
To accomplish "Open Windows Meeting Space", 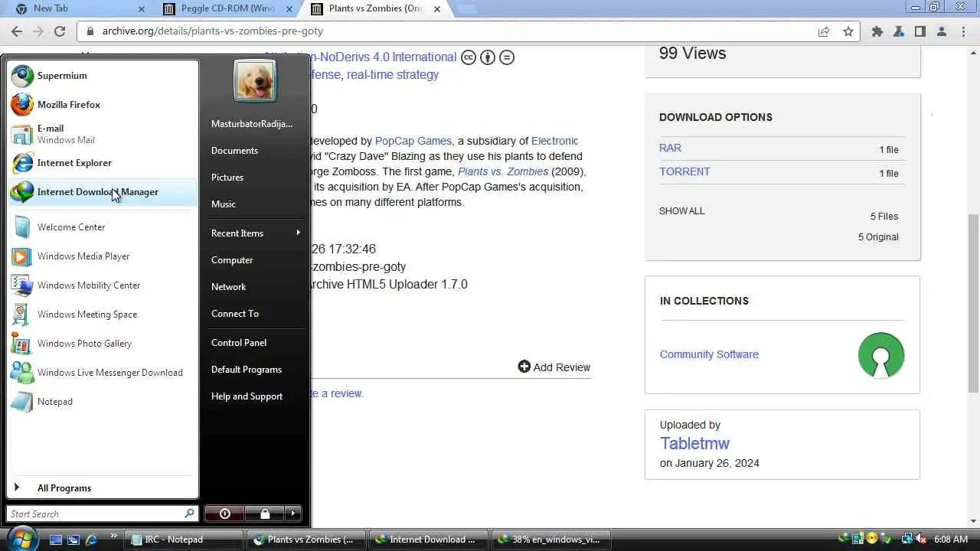I will click(x=102, y=315).
